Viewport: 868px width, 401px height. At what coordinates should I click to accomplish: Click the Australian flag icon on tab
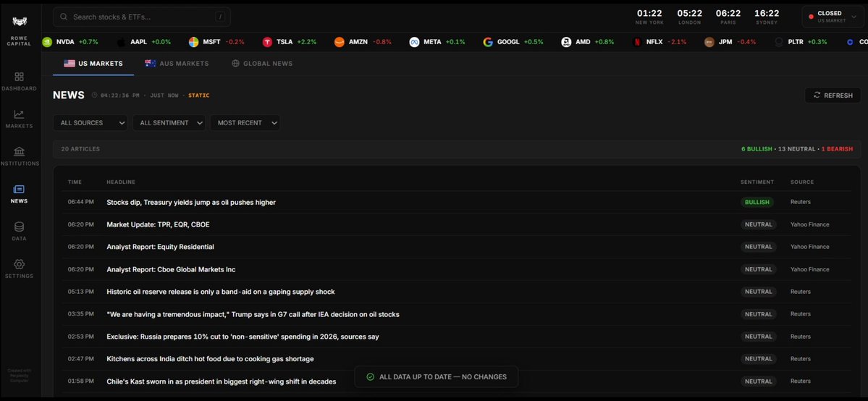(150, 64)
